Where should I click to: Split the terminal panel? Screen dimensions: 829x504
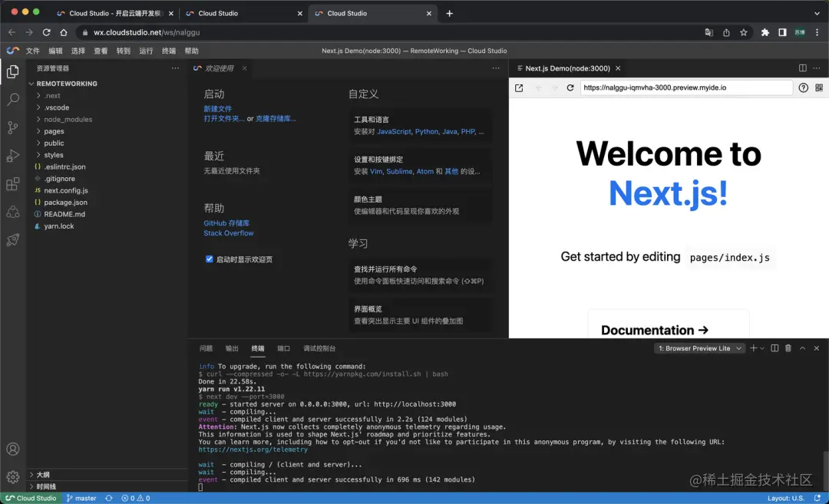click(x=775, y=348)
